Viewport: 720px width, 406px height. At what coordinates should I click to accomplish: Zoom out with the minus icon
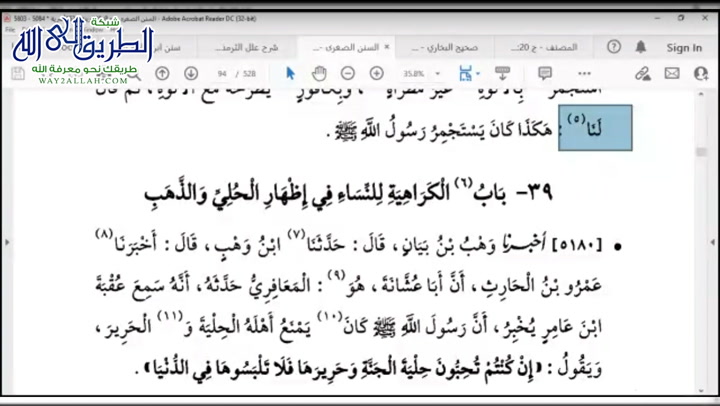[x=348, y=73]
